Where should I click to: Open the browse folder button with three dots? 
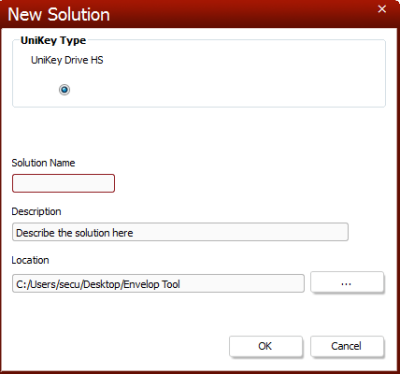(x=347, y=283)
